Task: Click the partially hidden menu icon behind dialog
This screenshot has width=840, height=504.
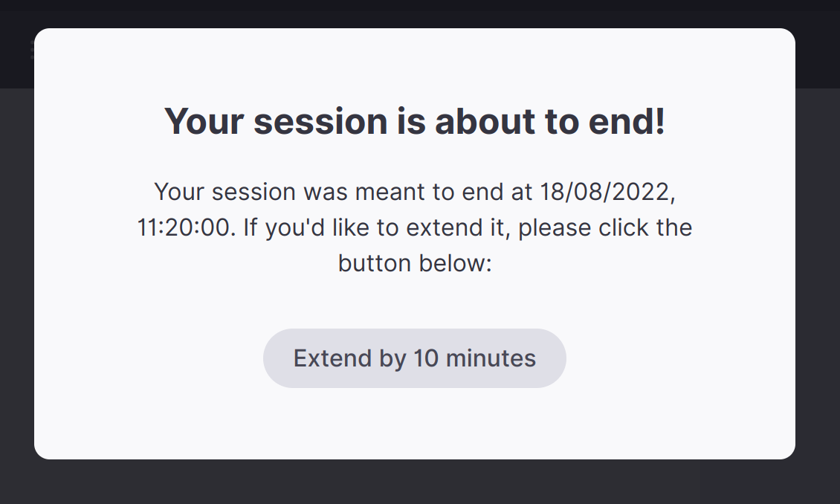Action: pos(32,50)
